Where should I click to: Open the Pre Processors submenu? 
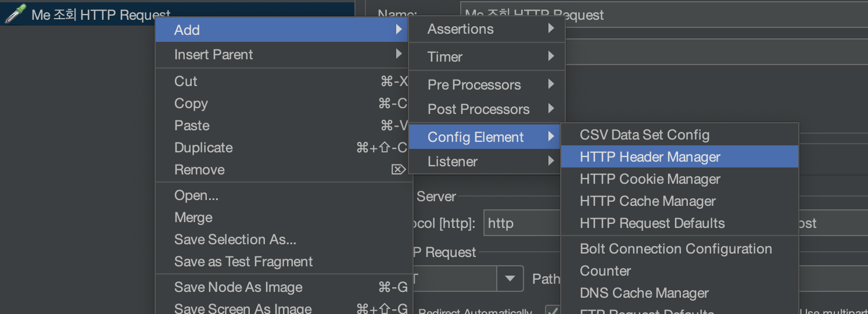point(474,85)
